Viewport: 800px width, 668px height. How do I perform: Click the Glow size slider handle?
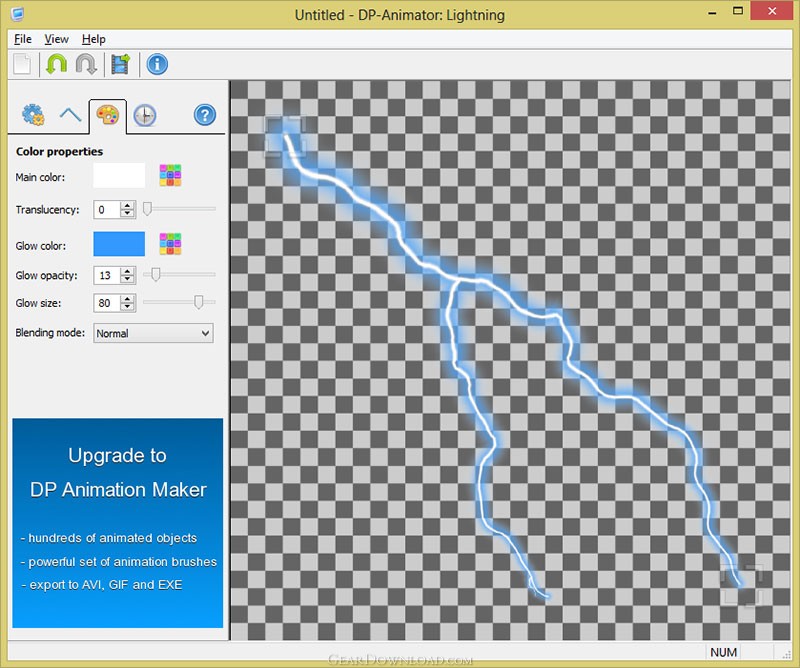click(x=199, y=302)
